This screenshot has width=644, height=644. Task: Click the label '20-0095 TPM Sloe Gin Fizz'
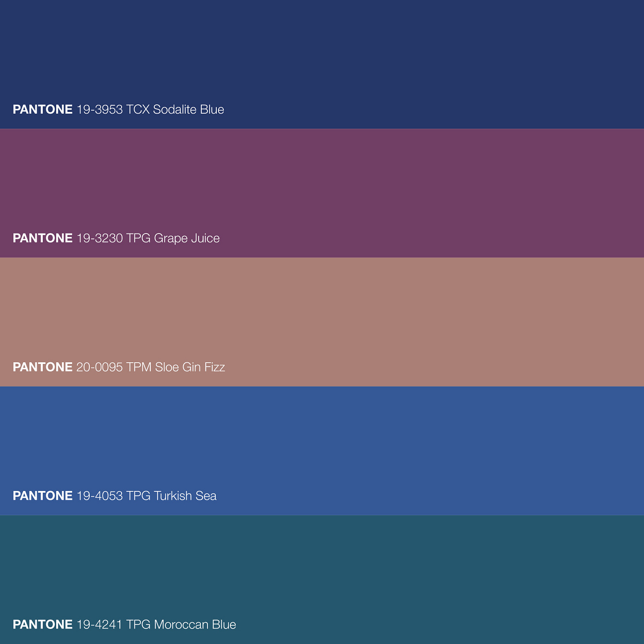coord(151,367)
